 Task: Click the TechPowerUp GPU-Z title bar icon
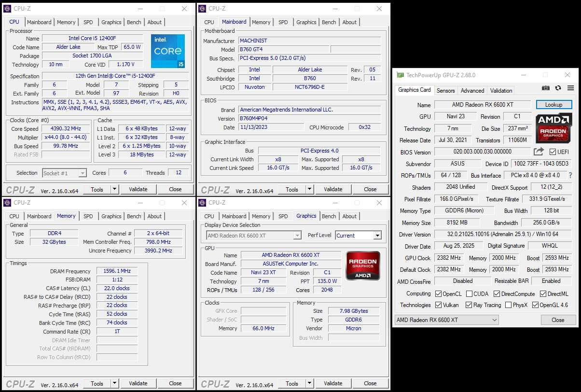coord(400,75)
